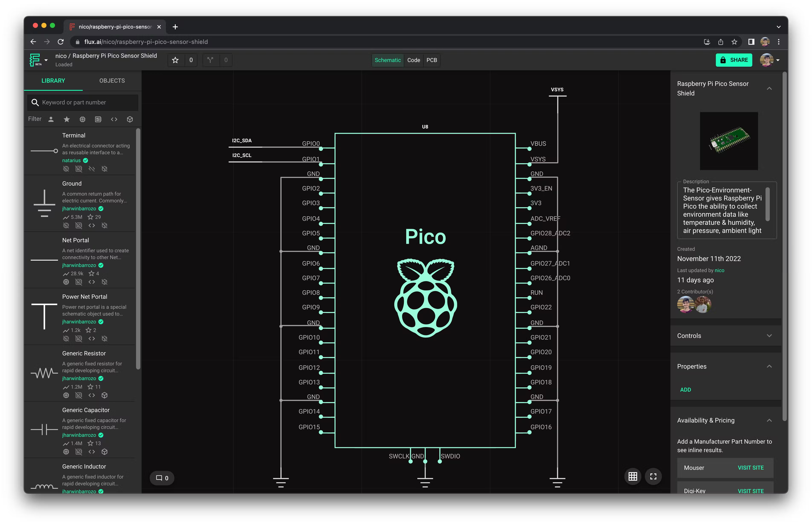The image size is (812, 525).
Task: Select the U8 designator label
Action: (x=425, y=127)
